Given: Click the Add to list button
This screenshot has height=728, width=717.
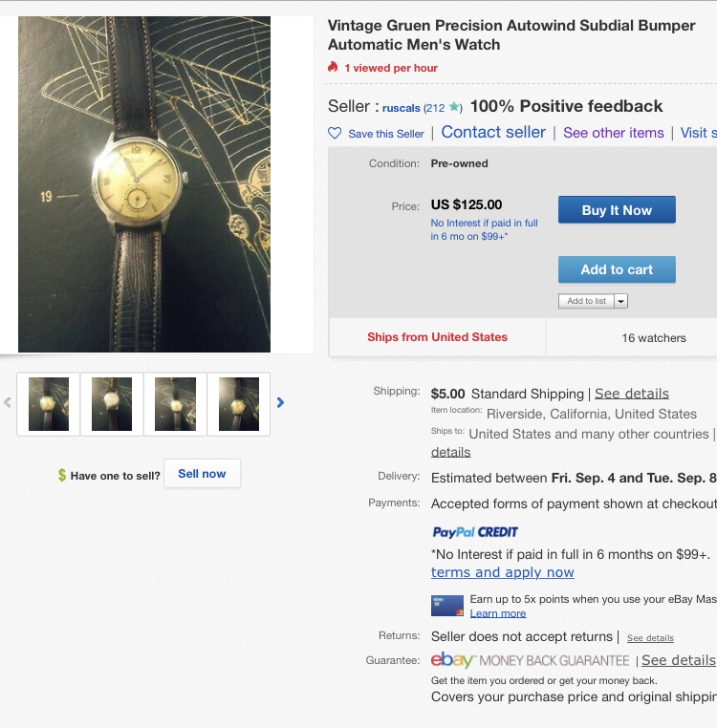Looking at the screenshot, I should 586,301.
